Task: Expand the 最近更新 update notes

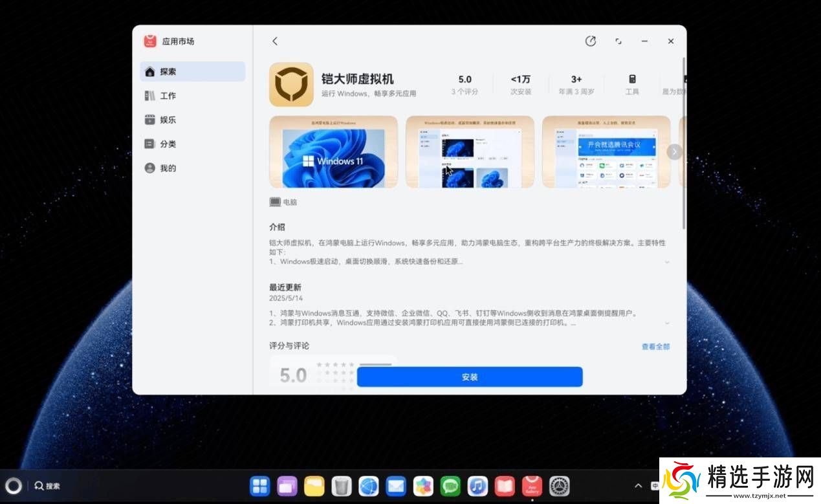Action: point(667,323)
